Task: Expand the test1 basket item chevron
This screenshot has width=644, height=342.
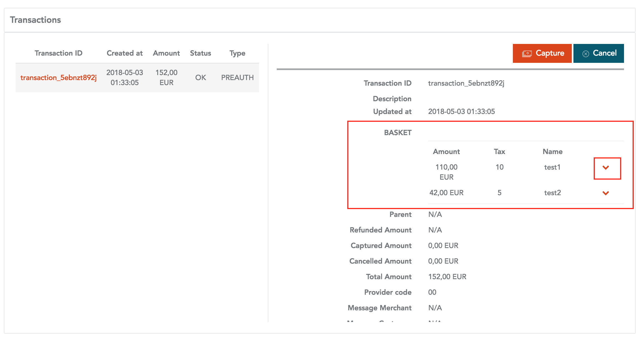Action: tap(606, 168)
